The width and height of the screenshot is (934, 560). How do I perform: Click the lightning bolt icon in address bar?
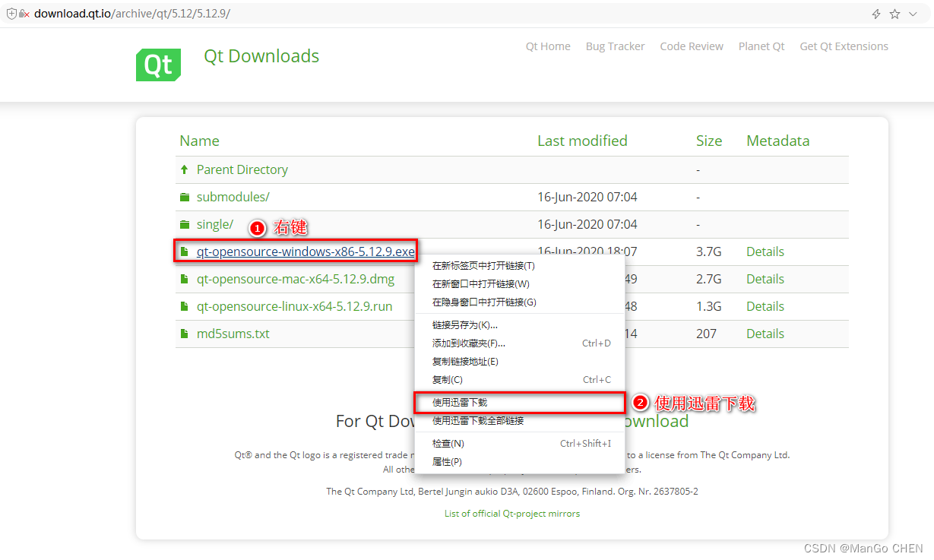click(876, 14)
